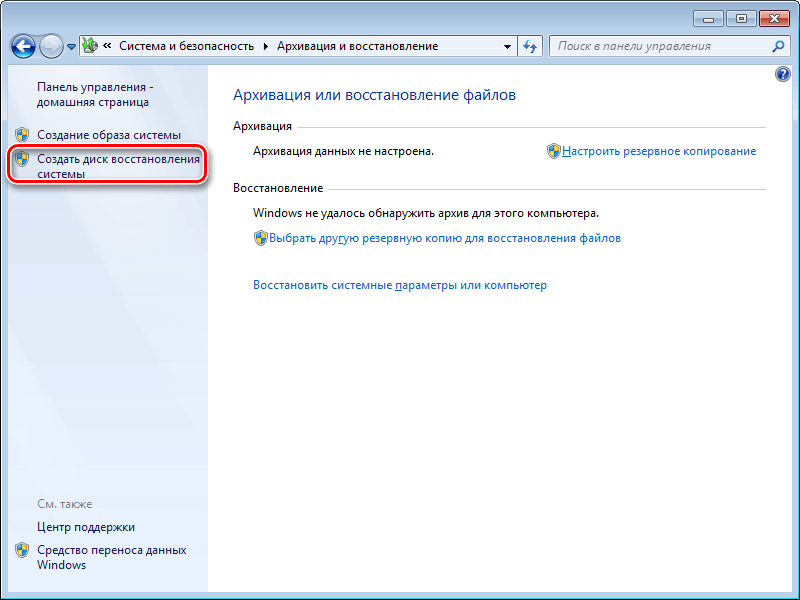Click the search magnifier icon
800x600 pixels.
click(x=778, y=46)
